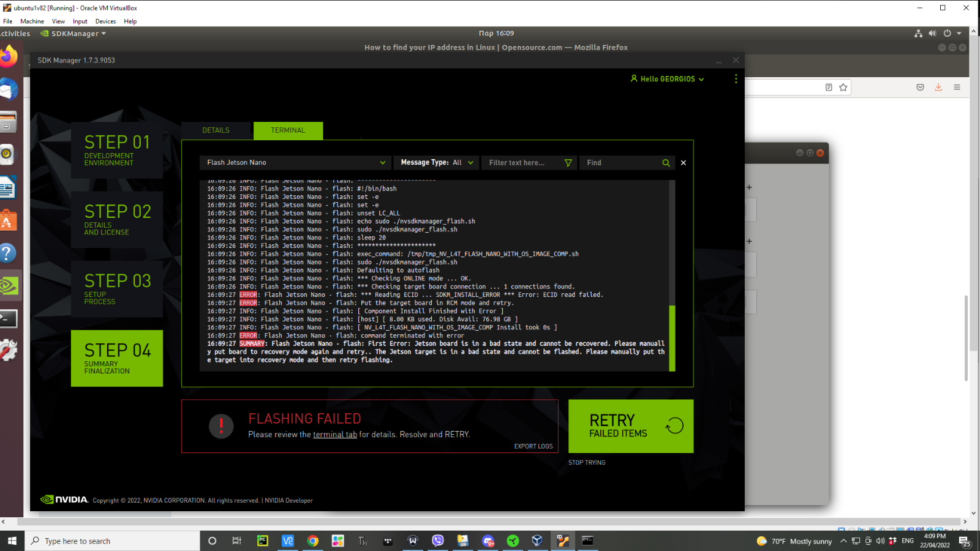Open VirtualBox Input menu
Viewport: 980px width, 551px height.
[x=80, y=21]
